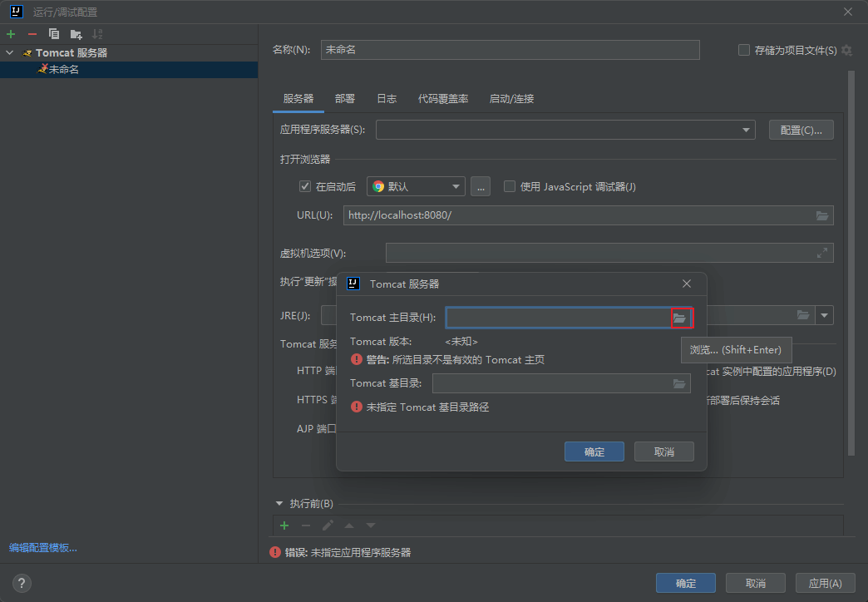Image resolution: width=868 pixels, height=602 pixels.
Task: Click the <未知> Tomcat version text
Action: click(461, 342)
